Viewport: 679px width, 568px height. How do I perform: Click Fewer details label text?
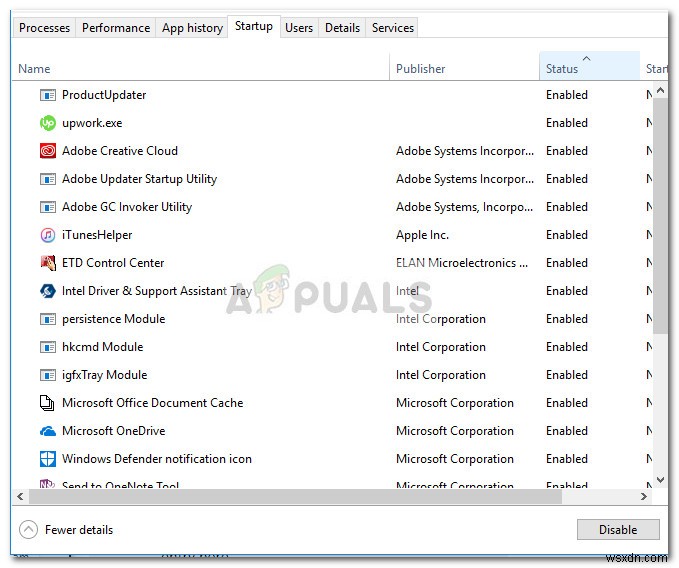[x=79, y=529]
